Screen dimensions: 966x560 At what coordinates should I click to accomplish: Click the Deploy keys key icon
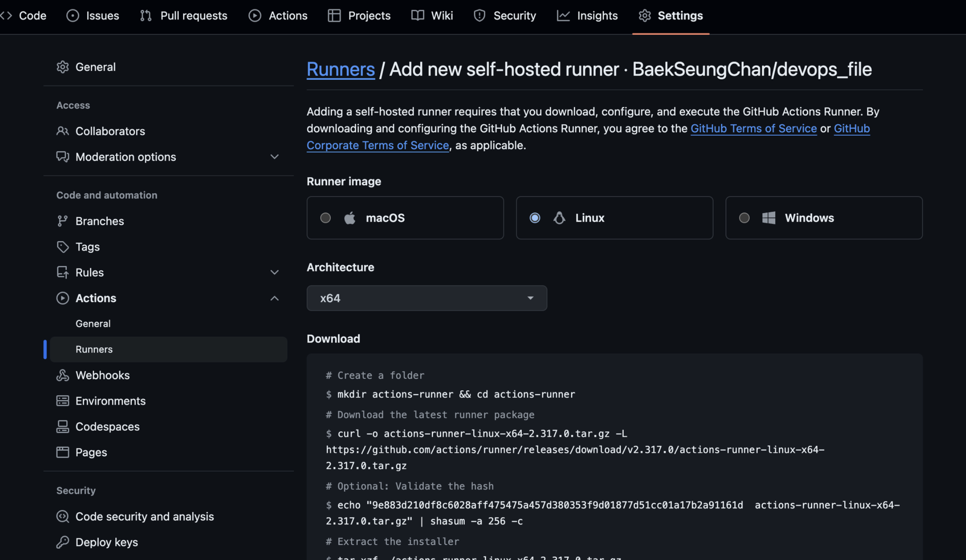click(x=62, y=542)
